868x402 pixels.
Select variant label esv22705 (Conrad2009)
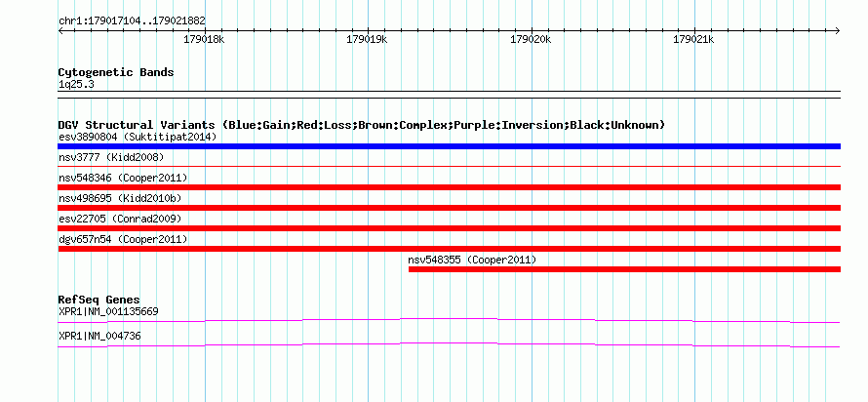click(120, 219)
